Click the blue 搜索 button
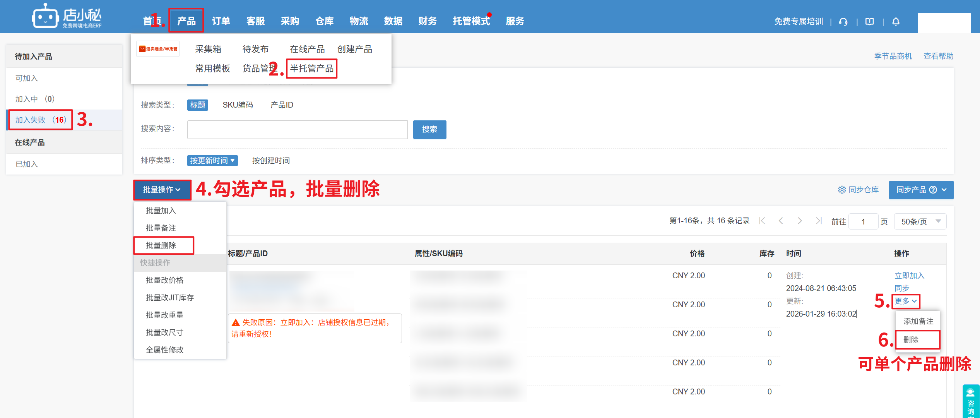Viewport: 980px width, 418px height. [429, 129]
